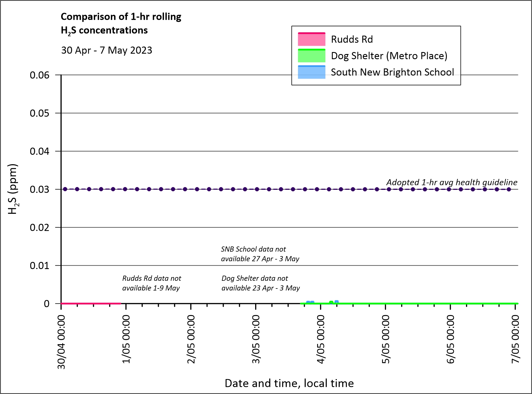Click the chart title 'Comparison of 1-hr rolling'

tap(121, 17)
